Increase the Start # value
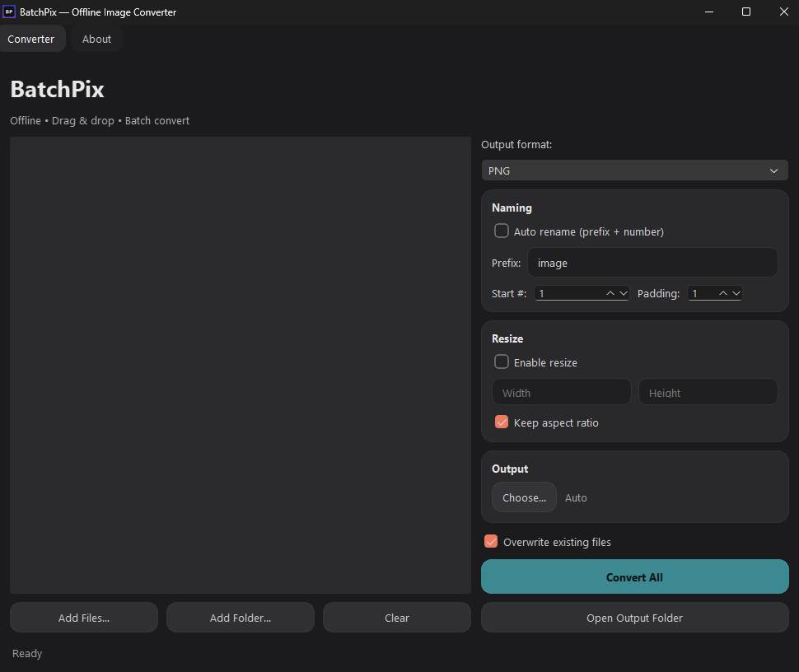 [x=610, y=293]
